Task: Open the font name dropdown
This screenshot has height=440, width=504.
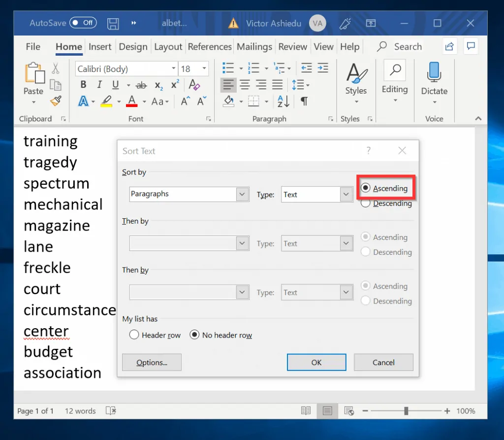Action: pyautogui.click(x=173, y=68)
